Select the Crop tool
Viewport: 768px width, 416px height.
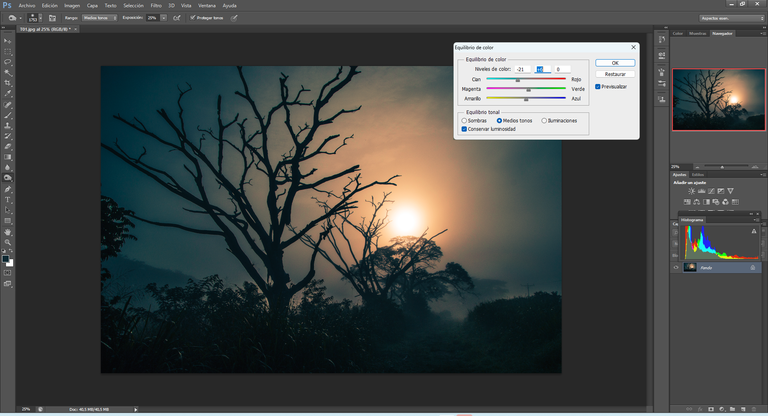tap(7, 83)
